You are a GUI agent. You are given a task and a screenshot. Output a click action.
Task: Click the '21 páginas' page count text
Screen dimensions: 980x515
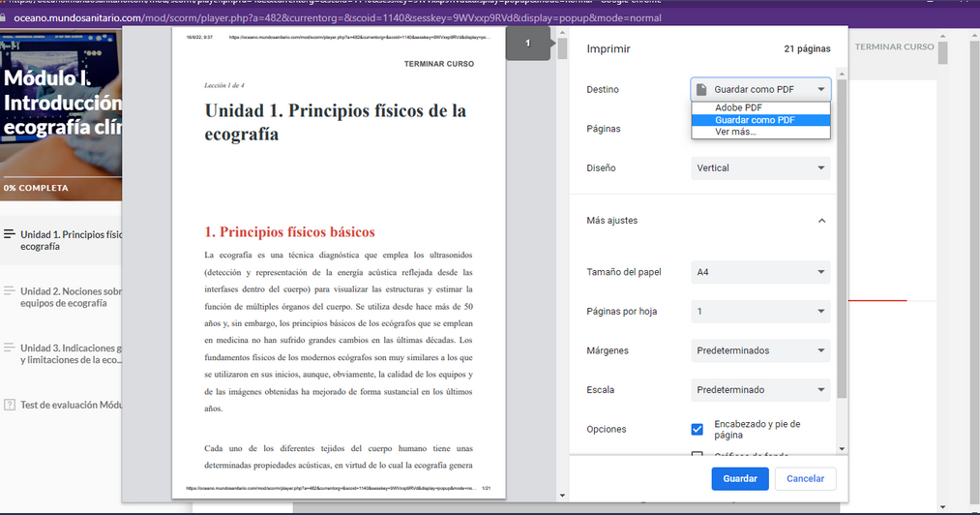807,48
